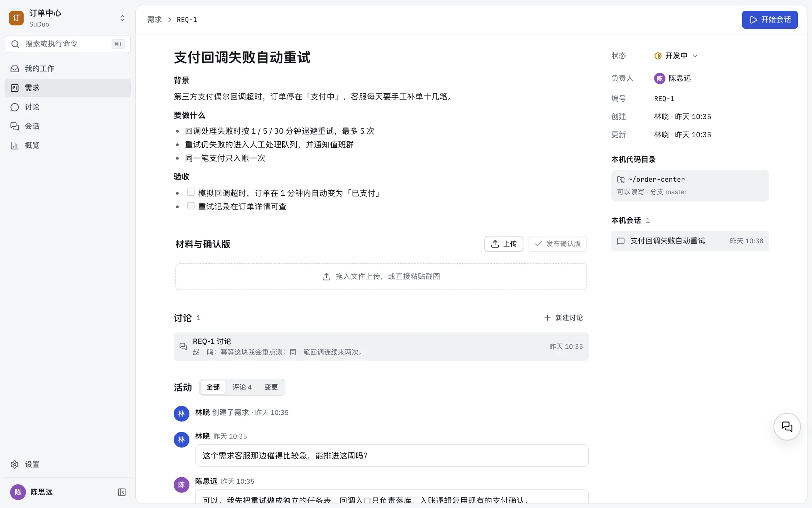Open the REQ-1 讨论 thread row

(381, 347)
